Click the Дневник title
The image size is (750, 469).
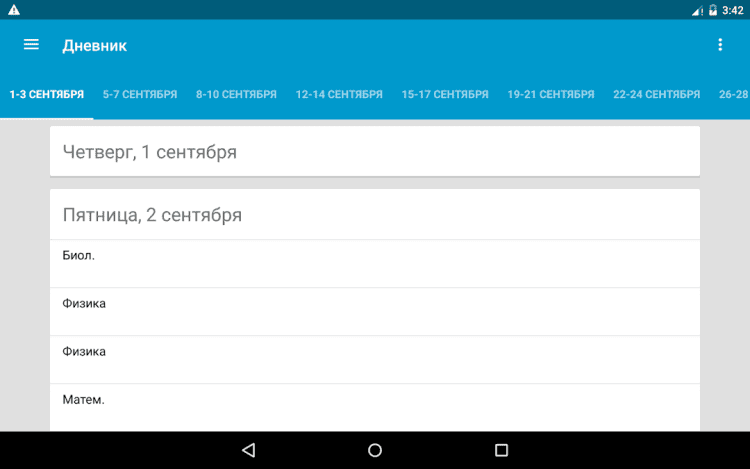click(95, 46)
